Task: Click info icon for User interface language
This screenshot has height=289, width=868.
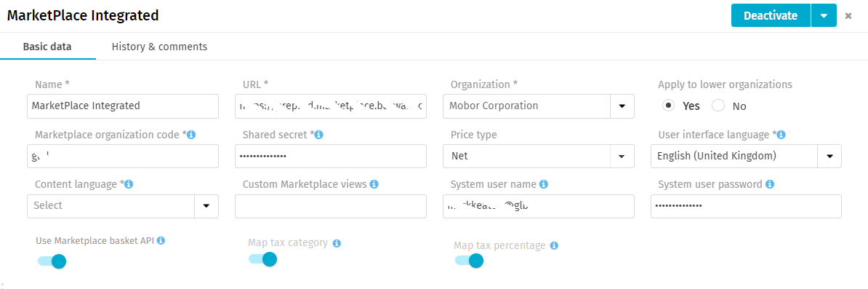Action: 781,135
